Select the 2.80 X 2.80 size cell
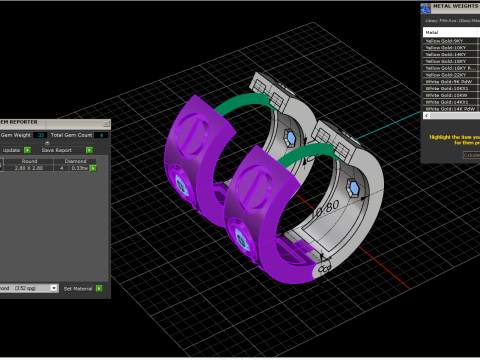480x360 pixels. 29,168
